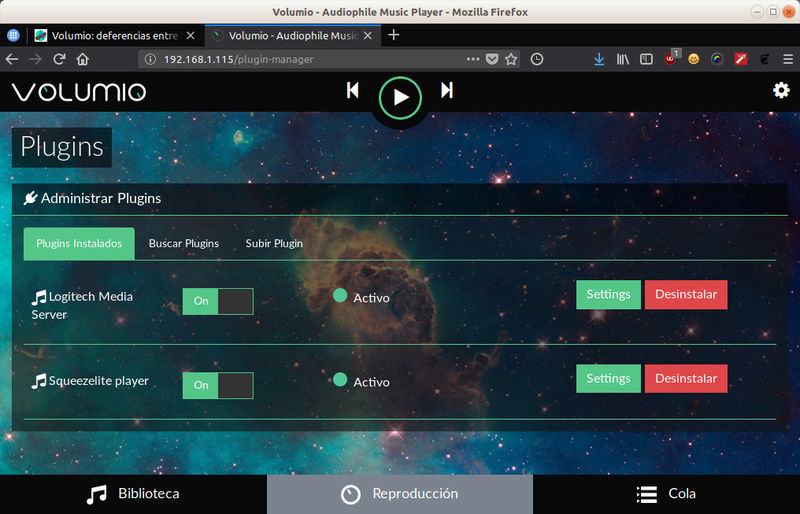
Task: Go back in Firefox
Action: point(12,59)
